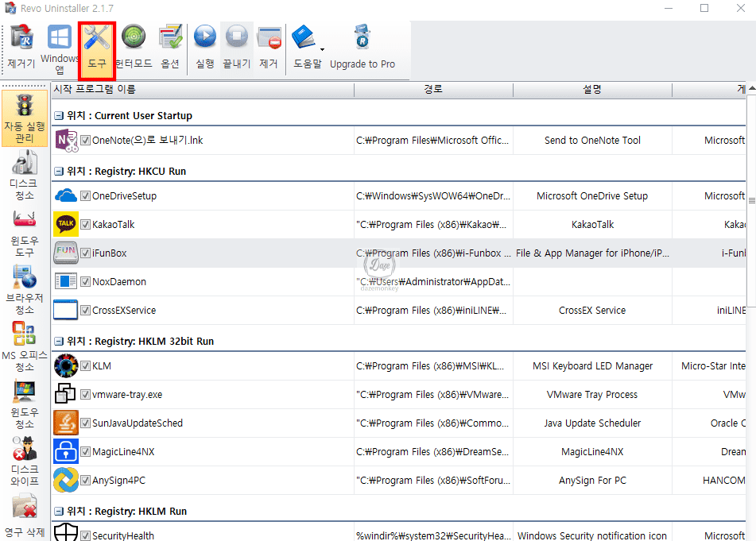Click the MSI Keyboard LED Manager description

592,365
